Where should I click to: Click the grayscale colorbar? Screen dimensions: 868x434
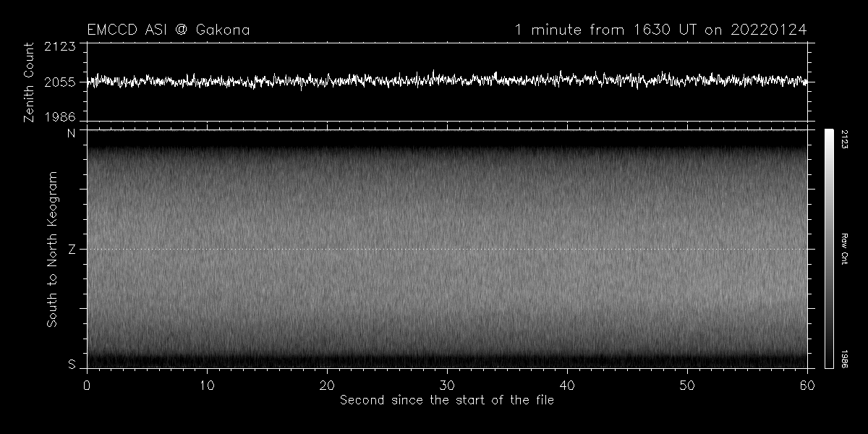829,249
